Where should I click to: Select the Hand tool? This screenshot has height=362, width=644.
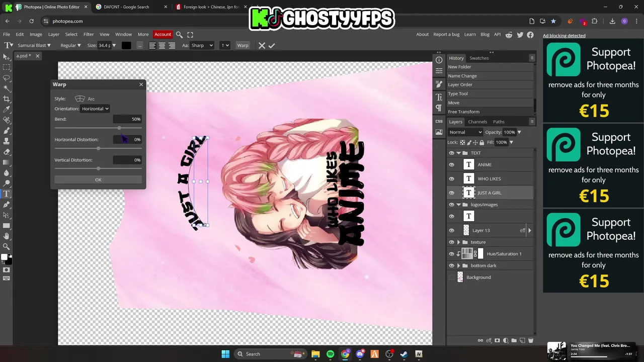point(6,236)
